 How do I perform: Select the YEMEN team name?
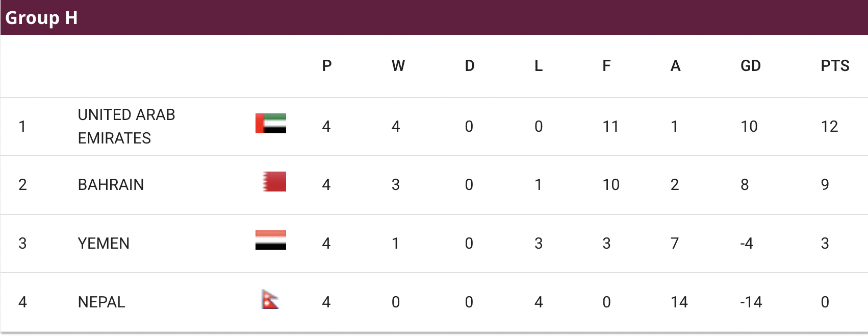104,243
